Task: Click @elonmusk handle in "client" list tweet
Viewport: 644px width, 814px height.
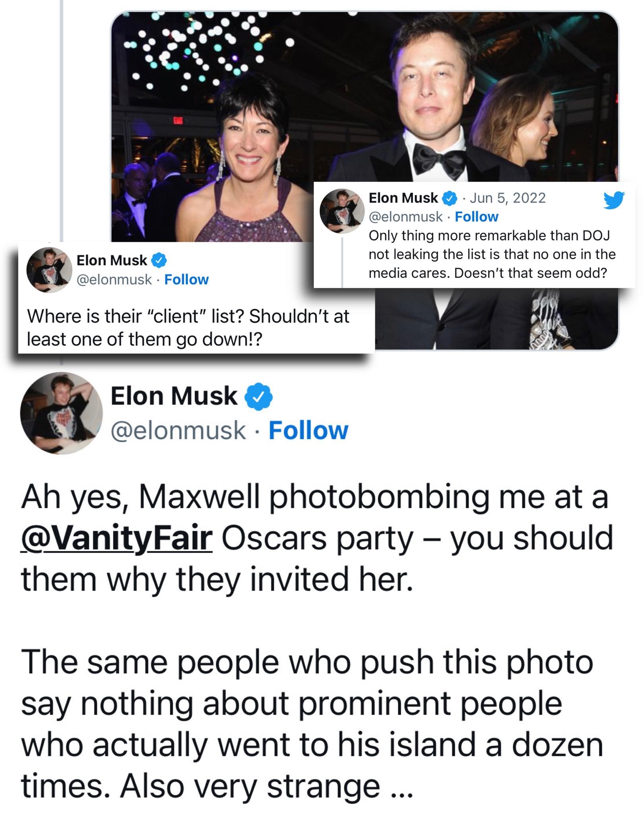Action: click(x=114, y=279)
